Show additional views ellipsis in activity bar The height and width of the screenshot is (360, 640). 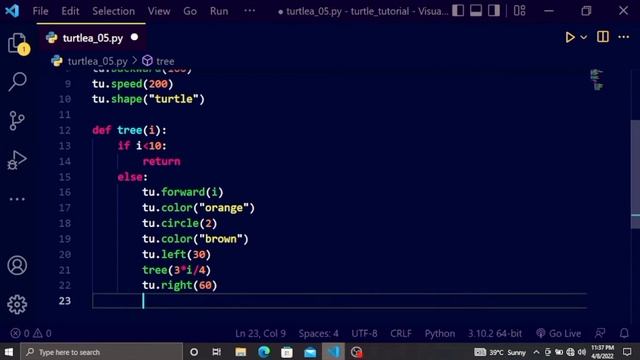(x=17, y=199)
